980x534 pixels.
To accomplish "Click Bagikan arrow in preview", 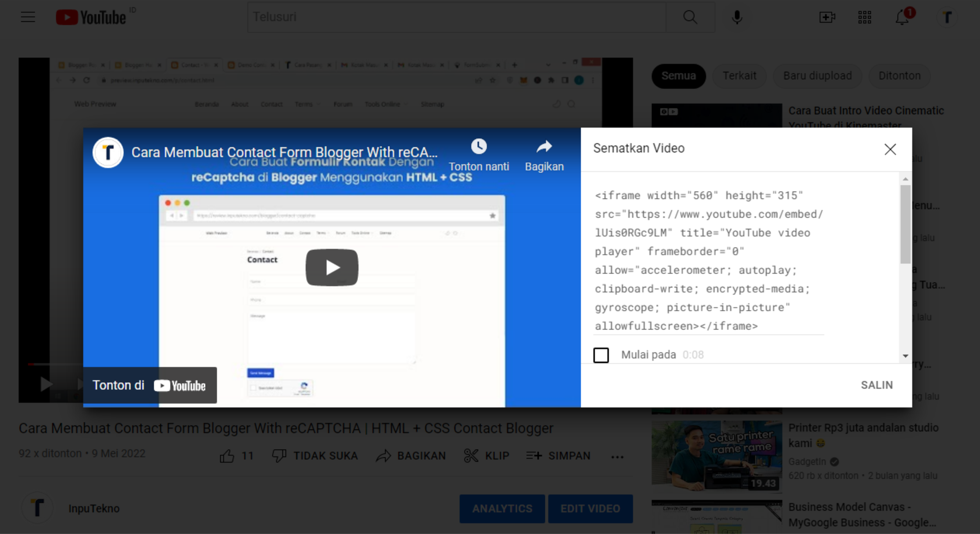I will tap(544, 147).
